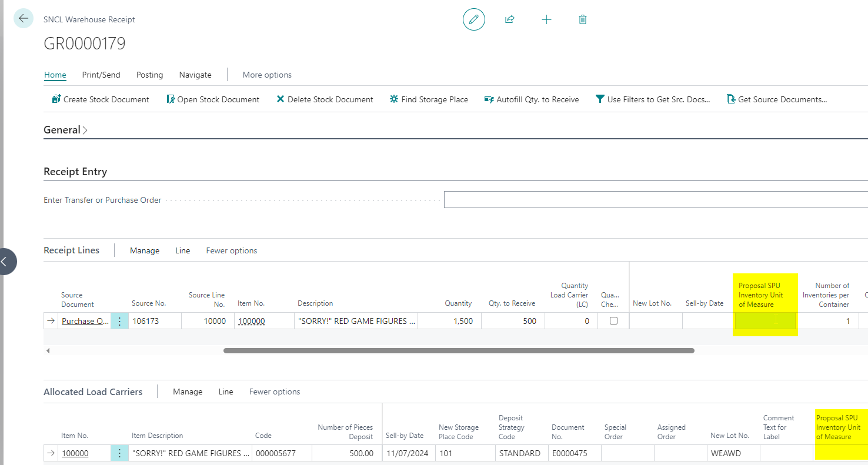The image size is (868, 465).
Task: Click Autofill Qty. to Receive
Action: (x=532, y=99)
